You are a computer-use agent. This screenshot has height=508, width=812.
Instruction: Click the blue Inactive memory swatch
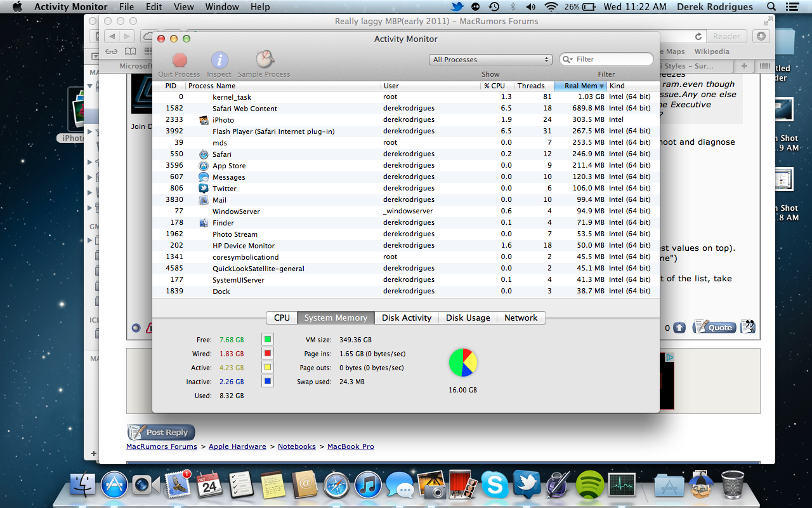pos(268,382)
